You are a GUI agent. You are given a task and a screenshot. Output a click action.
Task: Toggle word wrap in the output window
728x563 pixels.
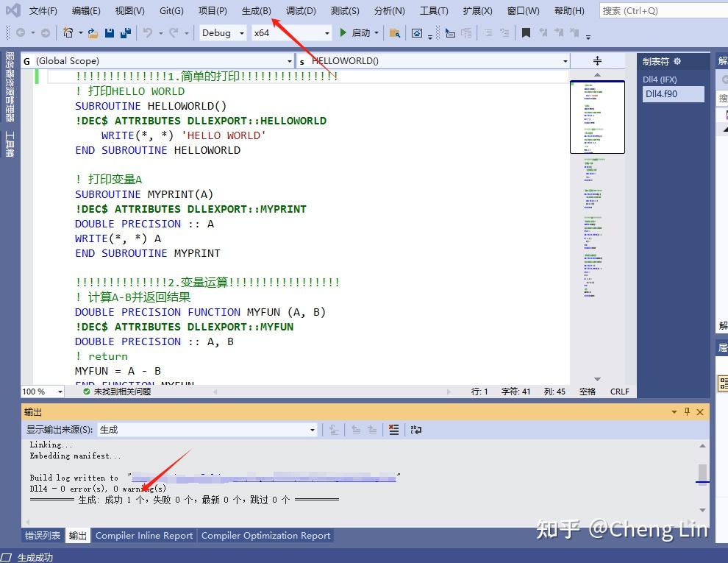point(415,431)
